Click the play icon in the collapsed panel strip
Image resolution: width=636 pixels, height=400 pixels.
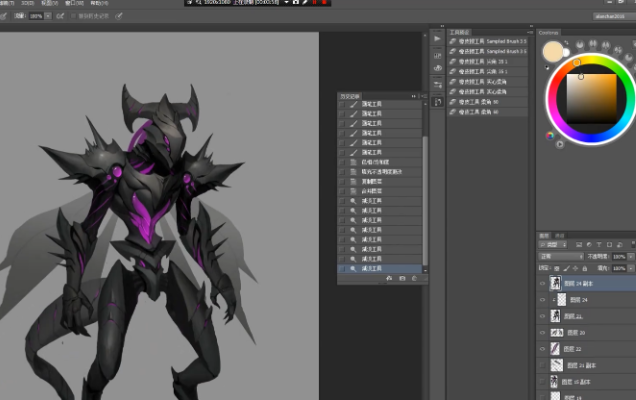(437, 37)
